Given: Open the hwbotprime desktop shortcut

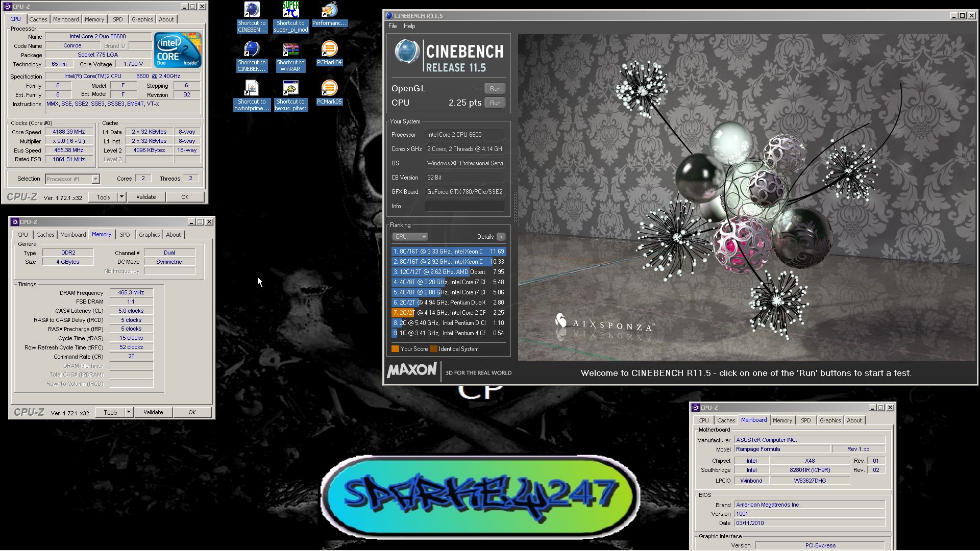Looking at the screenshot, I should (x=252, y=95).
